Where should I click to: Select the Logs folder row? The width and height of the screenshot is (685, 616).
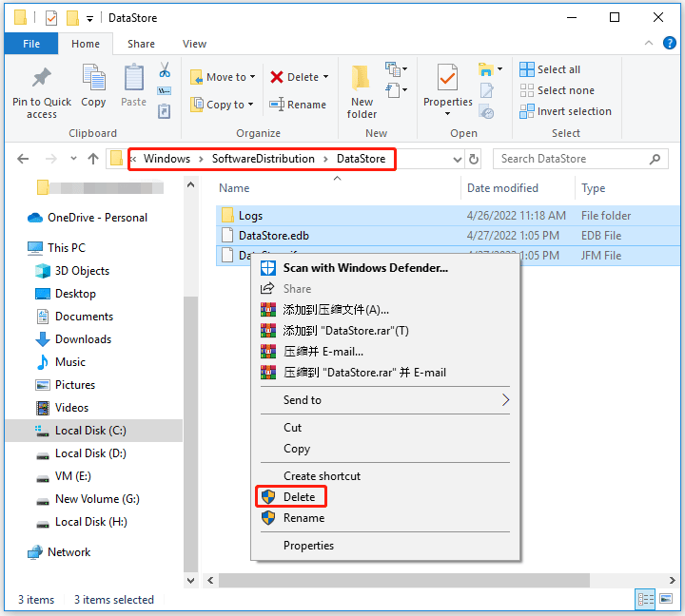[448, 216]
